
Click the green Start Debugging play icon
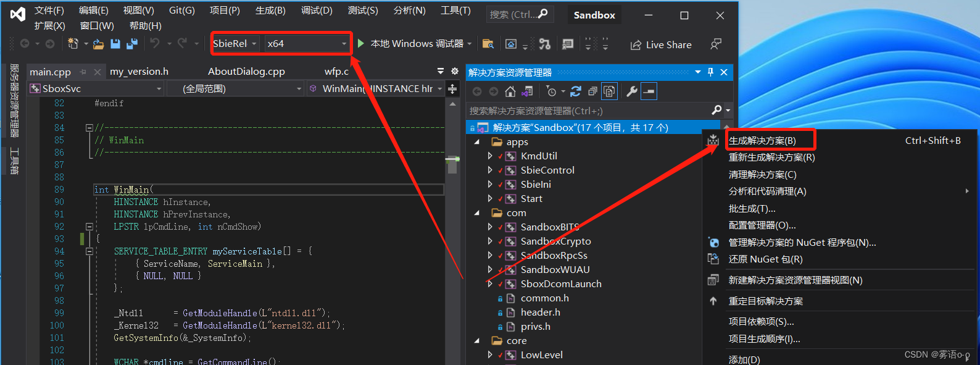[361, 43]
